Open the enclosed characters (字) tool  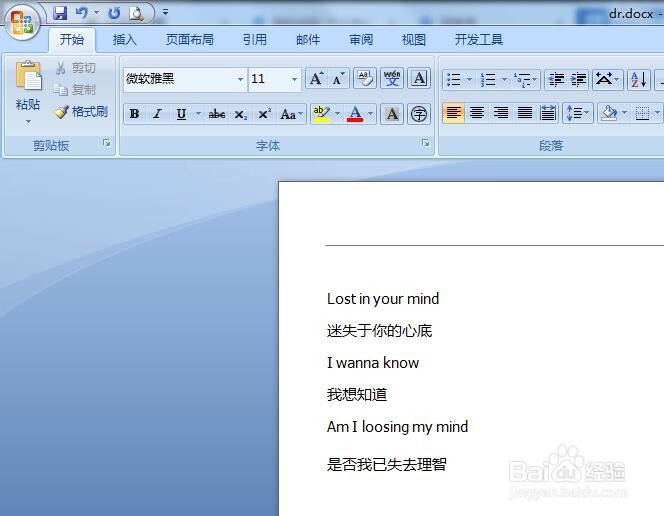(419, 114)
